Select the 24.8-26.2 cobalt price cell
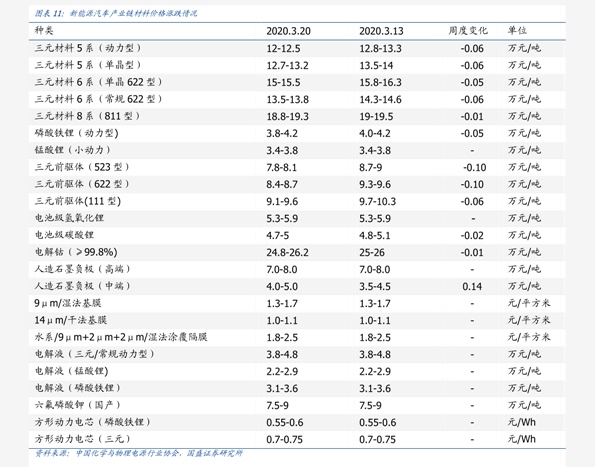This screenshot has height=467, width=595. coord(287,252)
